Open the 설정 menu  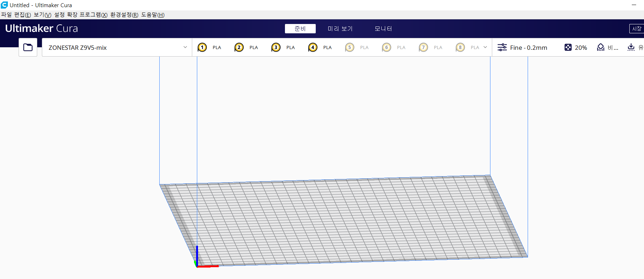[59, 15]
